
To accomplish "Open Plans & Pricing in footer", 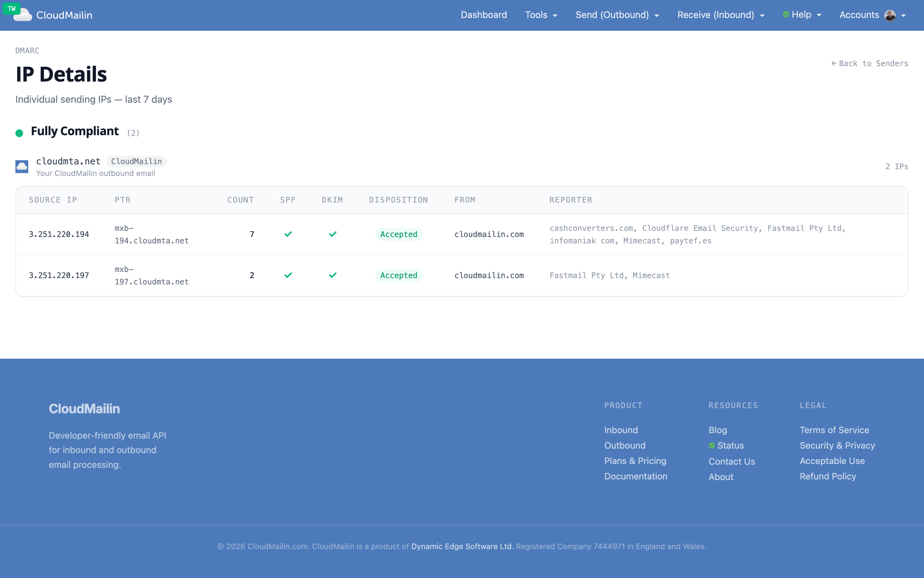I will (x=635, y=461).
